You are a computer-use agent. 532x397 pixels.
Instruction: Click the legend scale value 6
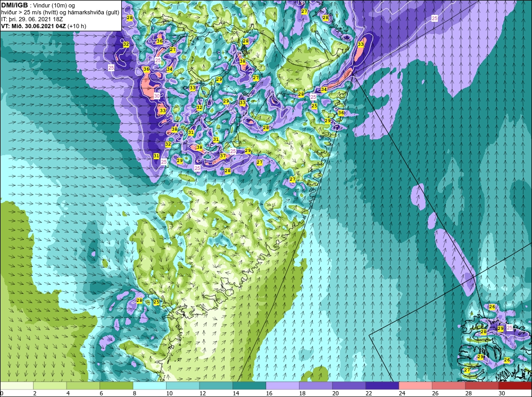(101, 393)
